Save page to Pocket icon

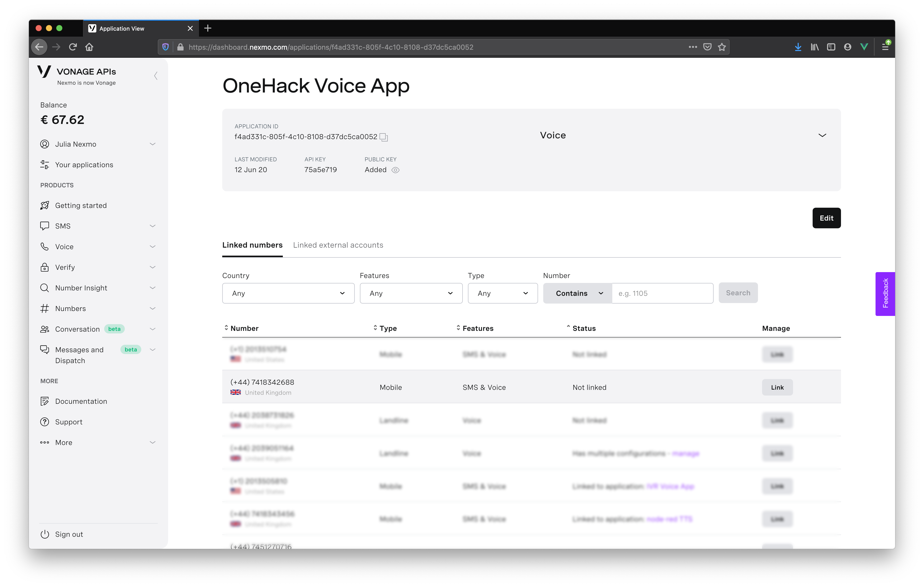tap(707, 47)
